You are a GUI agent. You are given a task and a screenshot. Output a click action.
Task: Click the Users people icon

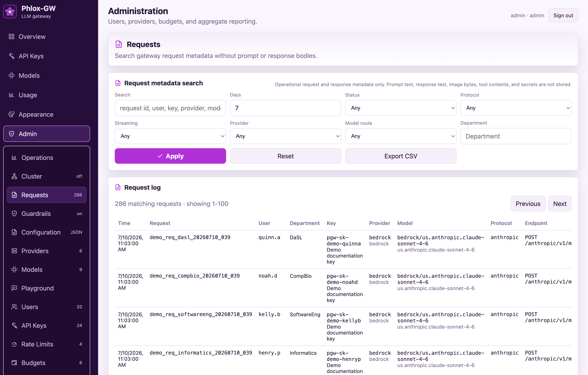coord(14,307)
